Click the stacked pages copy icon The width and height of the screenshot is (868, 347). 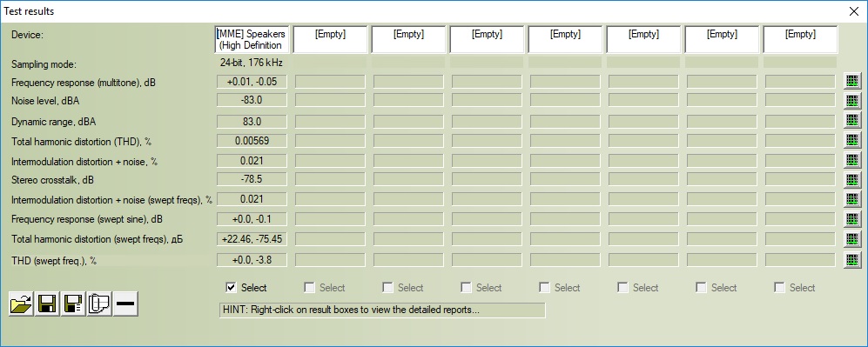[x=99, y=304]
